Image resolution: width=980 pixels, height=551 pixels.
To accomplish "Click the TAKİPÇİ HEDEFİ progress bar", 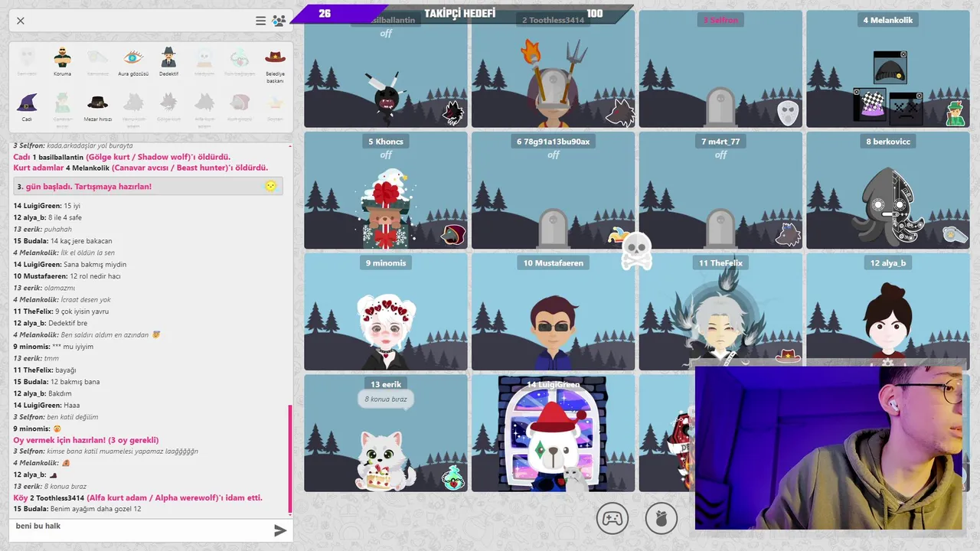I will pyautogui.click(x=462, y=14).
